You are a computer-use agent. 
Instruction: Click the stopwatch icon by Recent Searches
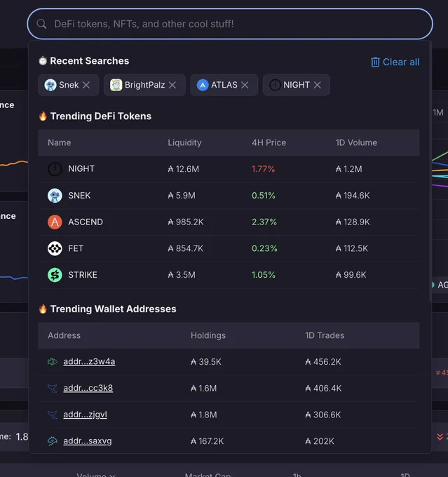(43, 61)
